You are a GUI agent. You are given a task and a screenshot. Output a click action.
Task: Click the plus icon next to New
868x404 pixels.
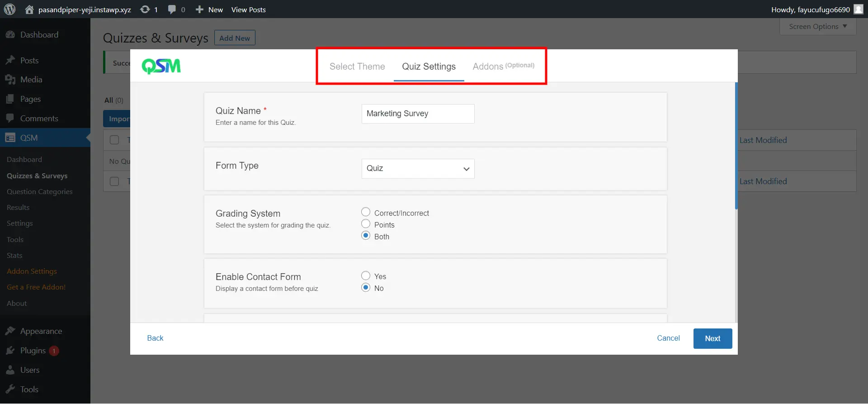click(x=199, y=9)
